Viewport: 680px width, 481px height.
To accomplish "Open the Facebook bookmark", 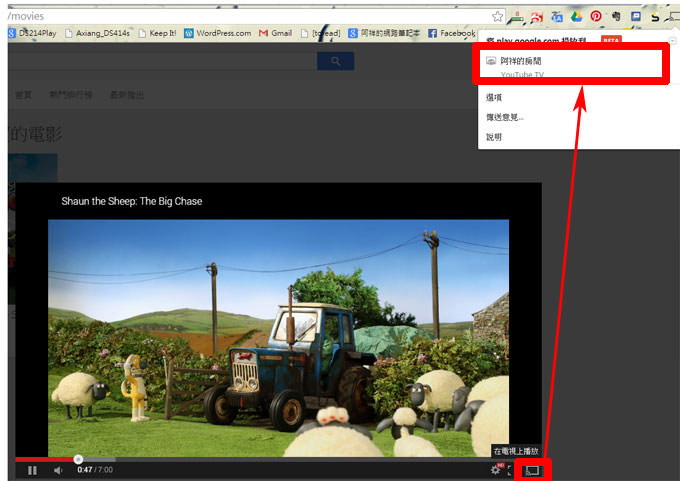I will tap(451, 33).
